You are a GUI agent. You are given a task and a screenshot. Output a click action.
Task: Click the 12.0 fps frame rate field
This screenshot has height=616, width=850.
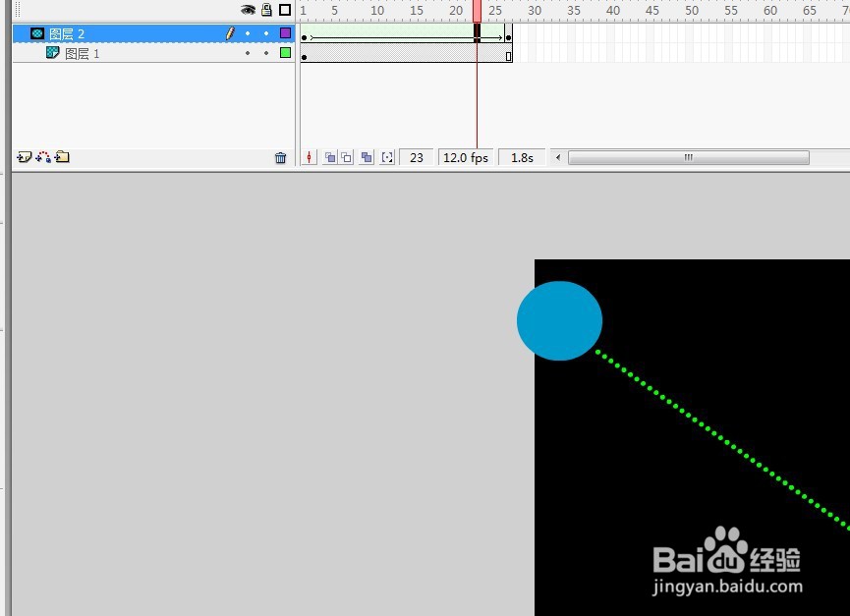[x=466, y=157]
